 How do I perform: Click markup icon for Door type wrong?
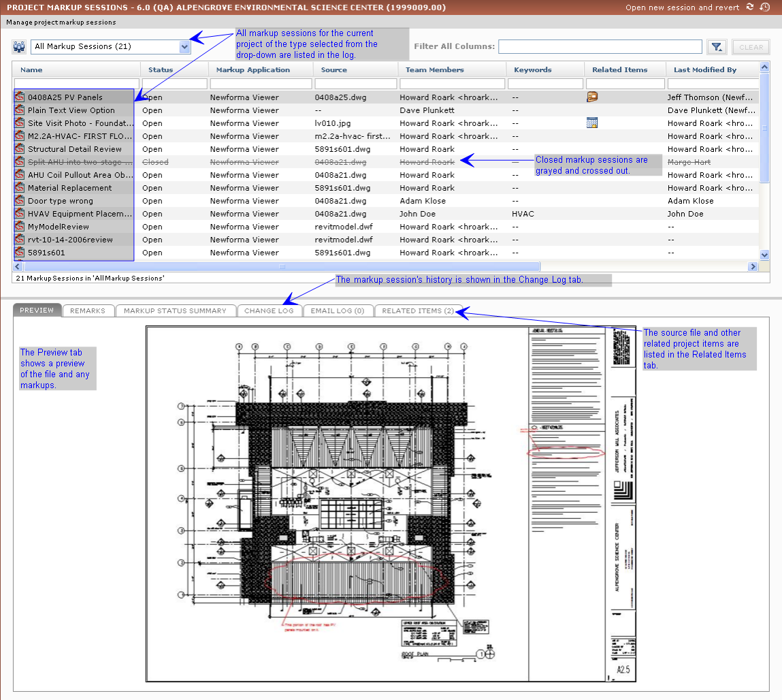coord(20,201)
